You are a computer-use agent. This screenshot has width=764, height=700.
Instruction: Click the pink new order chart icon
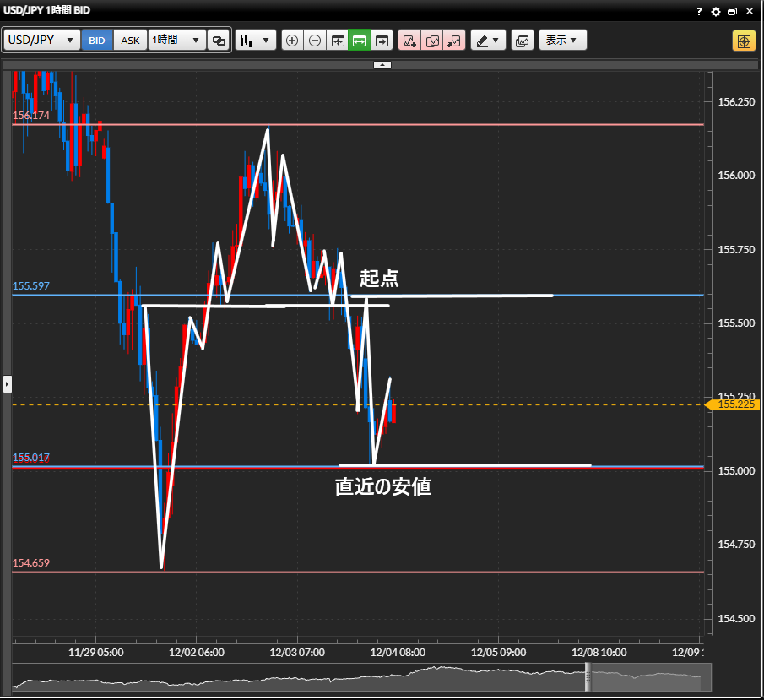tap(409, 41)
